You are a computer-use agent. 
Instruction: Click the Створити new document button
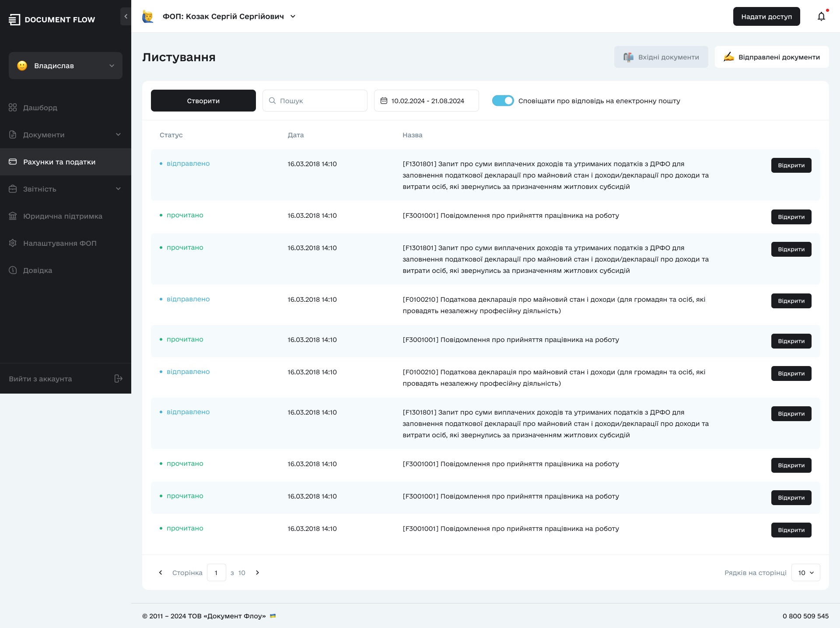[203, 100]
